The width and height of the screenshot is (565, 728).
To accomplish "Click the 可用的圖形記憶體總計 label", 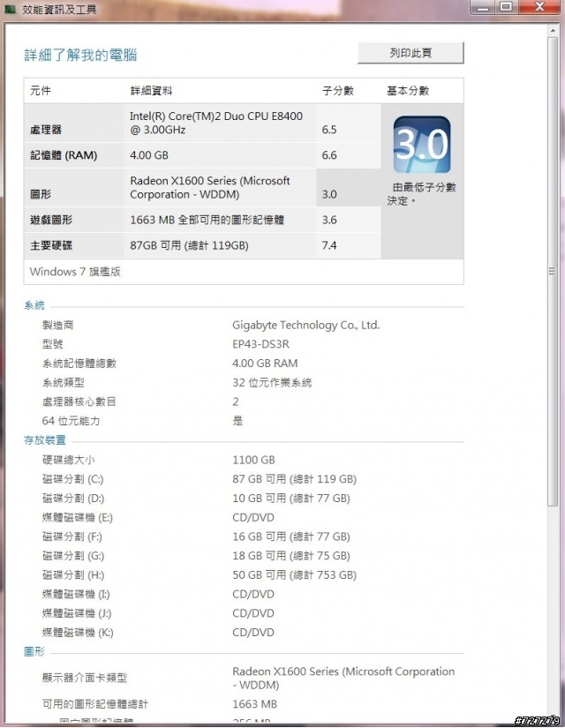I will (94, 704).
